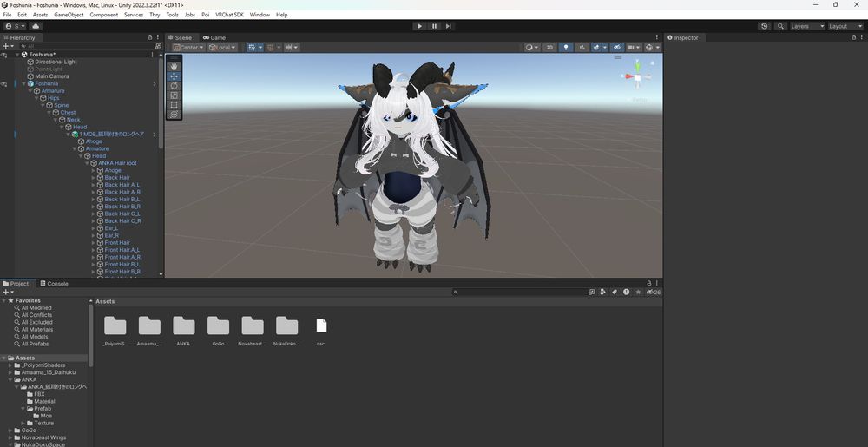Image resolution: width=868 pixels, height=447 pixels.
Task: Toggle 2D scene view mode
Action: click(549, 48)
